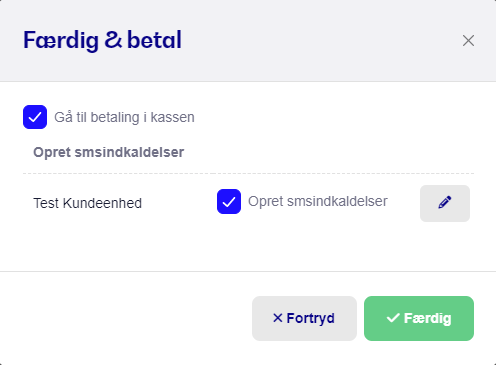
Task: Click the gray header area beside the title
Action: point(320,41)
